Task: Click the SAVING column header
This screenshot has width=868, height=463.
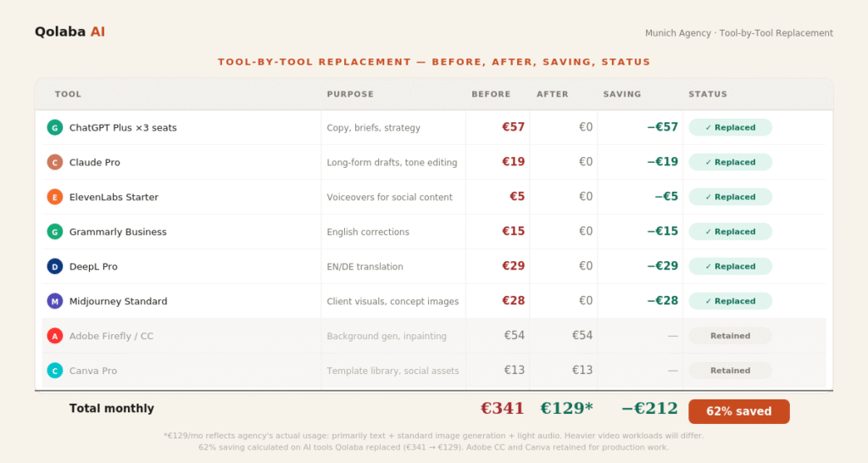Action: click(622, 94)
